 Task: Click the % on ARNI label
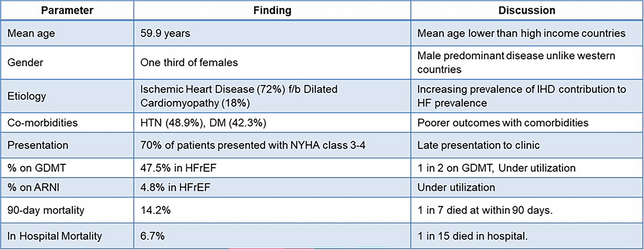[33, 187]
